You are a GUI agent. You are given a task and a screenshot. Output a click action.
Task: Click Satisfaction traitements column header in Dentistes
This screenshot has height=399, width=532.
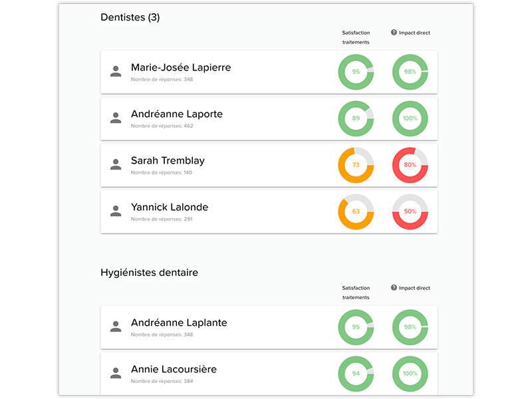coord(356,37)
